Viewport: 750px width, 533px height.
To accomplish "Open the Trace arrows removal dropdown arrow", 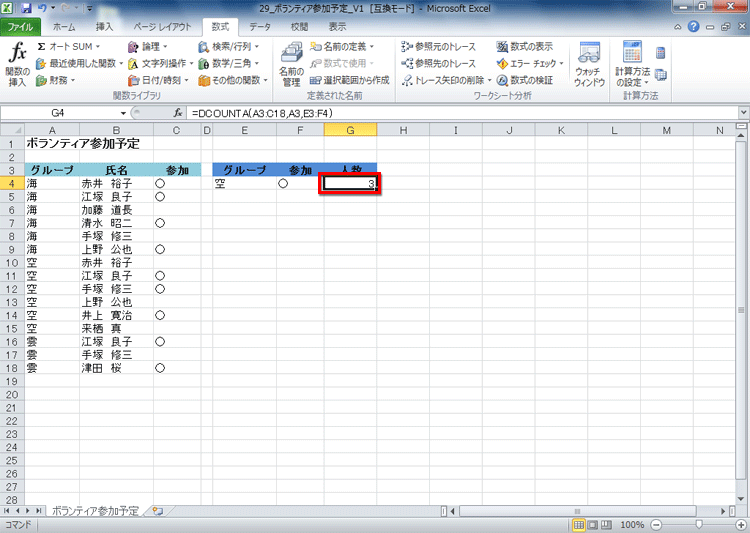I will tap(489, 80).
